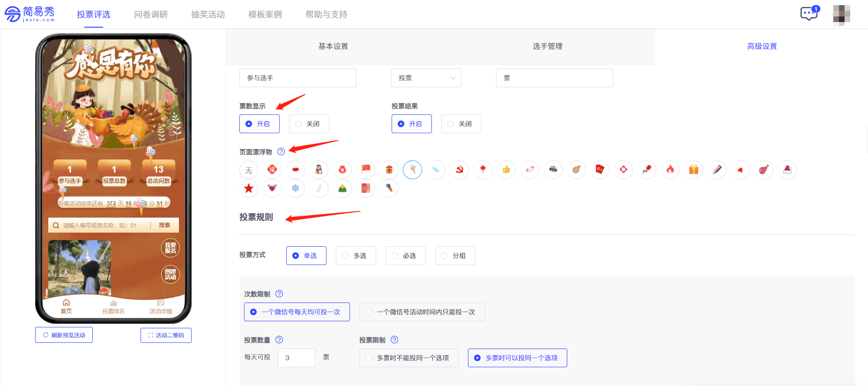Choose the red envelopes floating icon
The height and width of the screenshot is (386, 868).
pos(600,170)
